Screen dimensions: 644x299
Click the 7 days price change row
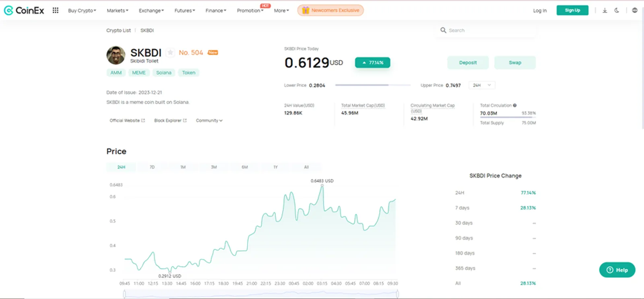click(495, 208)
